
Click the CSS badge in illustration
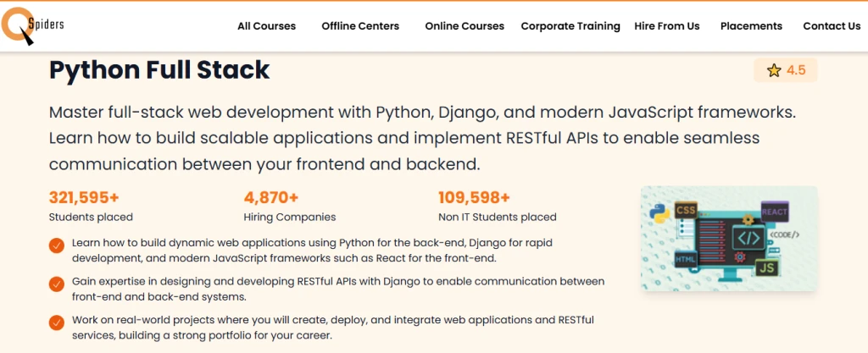686,211
